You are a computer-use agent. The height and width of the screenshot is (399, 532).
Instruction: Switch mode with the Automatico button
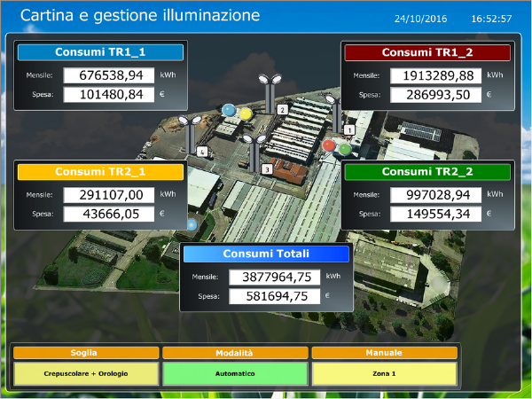point(235,373)
